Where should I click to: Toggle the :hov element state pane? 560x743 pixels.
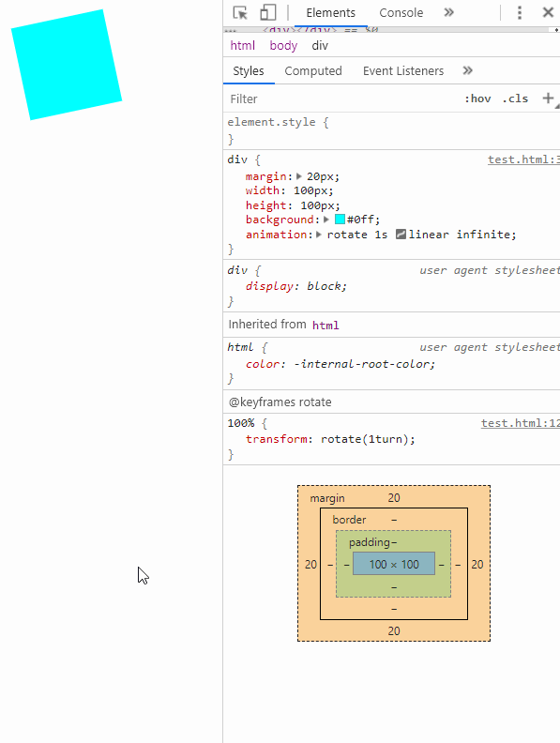[477, 99]
